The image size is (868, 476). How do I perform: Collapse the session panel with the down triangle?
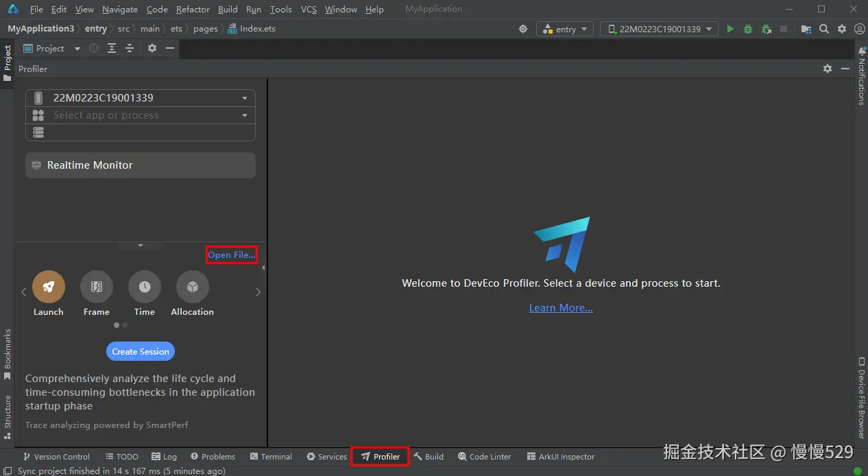click(141, 245)
